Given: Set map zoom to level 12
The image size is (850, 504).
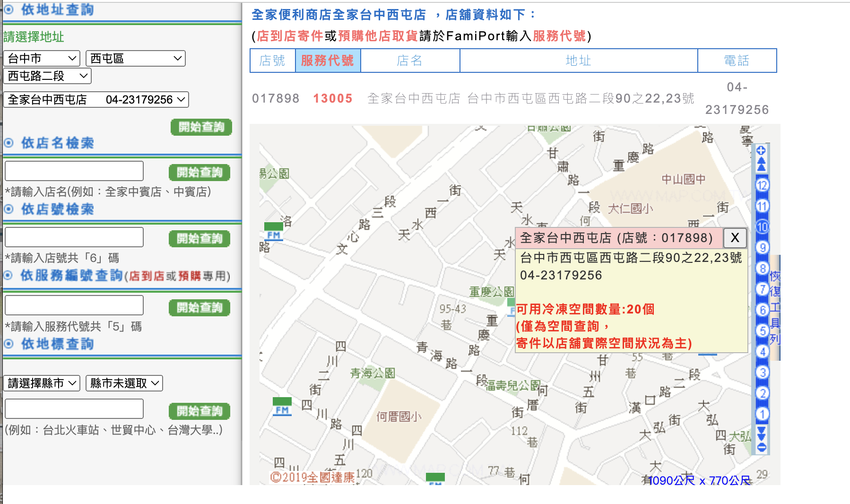Looking at the screenshot, I should (762, 185).
